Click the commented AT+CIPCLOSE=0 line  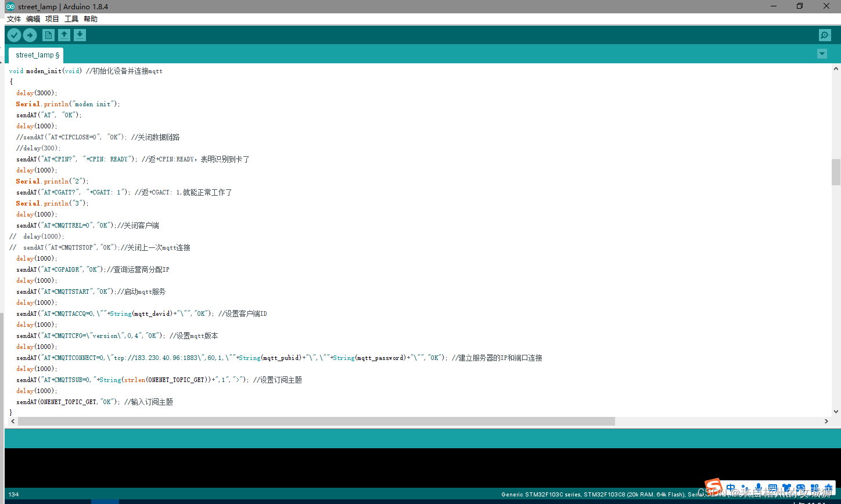click(98, 137)
